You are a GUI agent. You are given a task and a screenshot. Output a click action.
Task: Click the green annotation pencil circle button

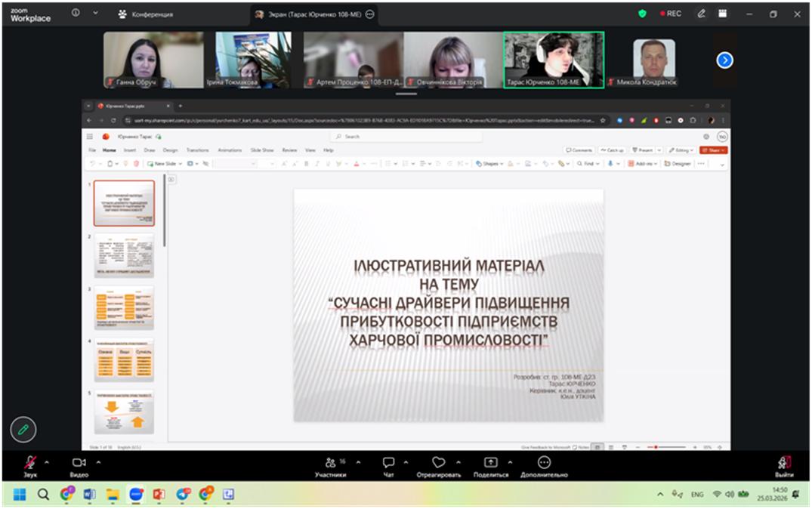pyautogui.click(x=23, y=429)
